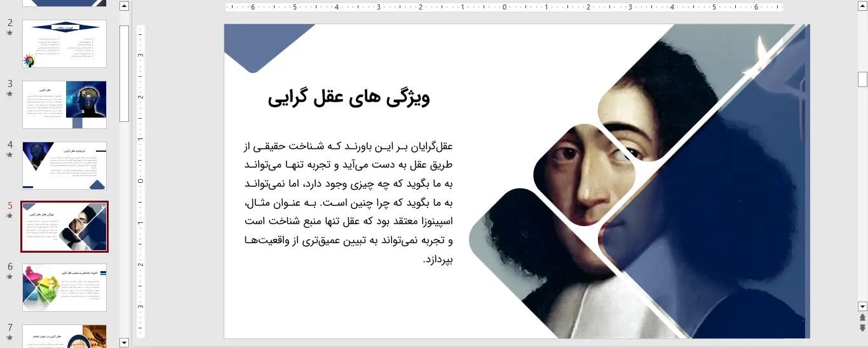The width and height of the screenshot is (868, 348).
Task: Select slide 3 thumbnail with brain image
Action: [64, 105]
